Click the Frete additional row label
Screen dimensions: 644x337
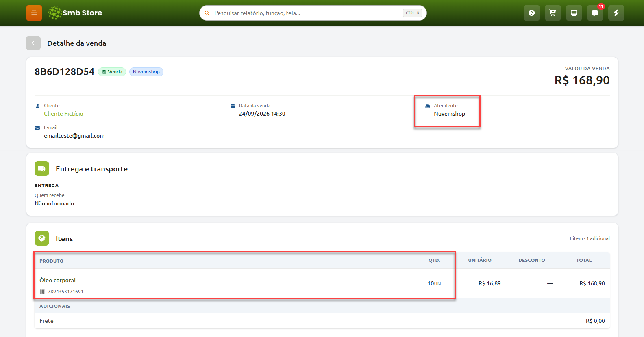[x=46, y=321]
